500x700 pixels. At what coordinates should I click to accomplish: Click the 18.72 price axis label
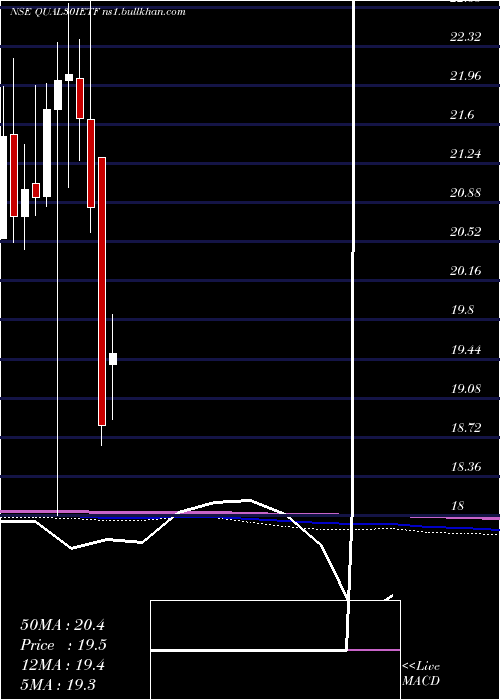(x=466, y=428)
